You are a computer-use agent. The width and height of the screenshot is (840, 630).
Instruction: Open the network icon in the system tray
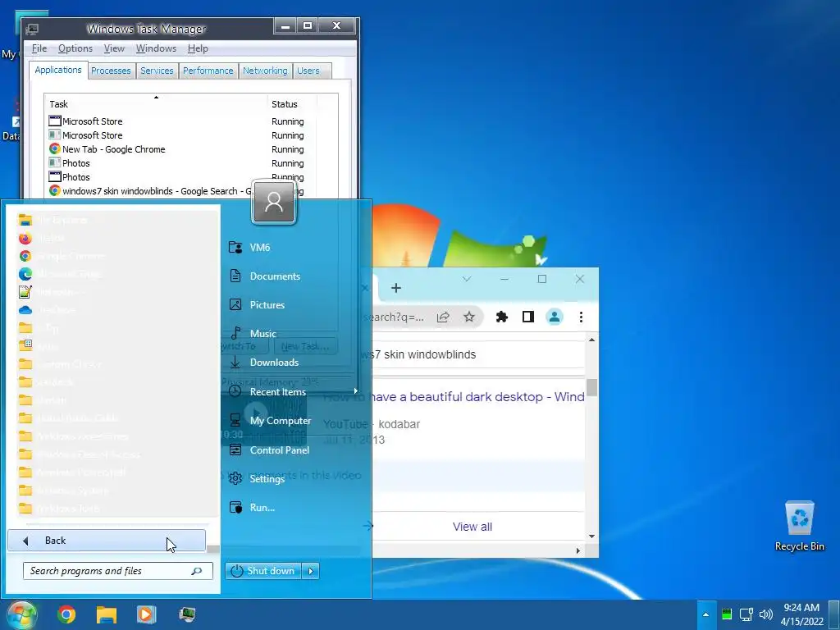point(746,614)
